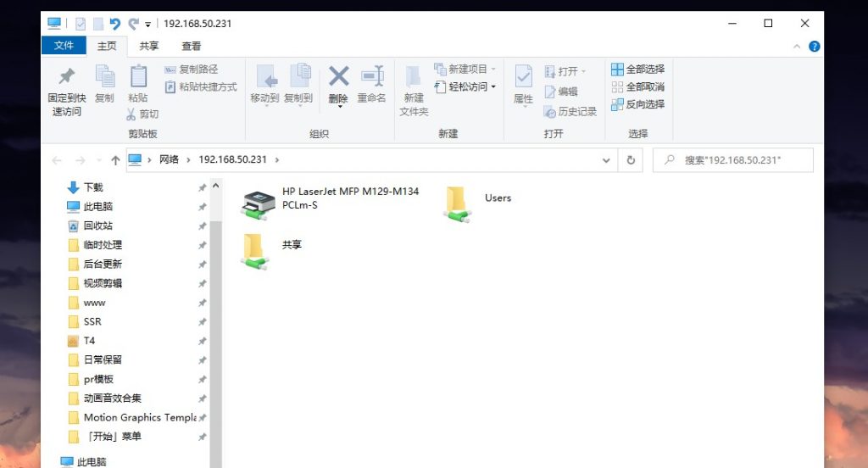Viewport: 868px width, 468px height.
Task: Switch to the Share (共享) ribbon tab
Action: pyautogui.click(x=149, y=46)
